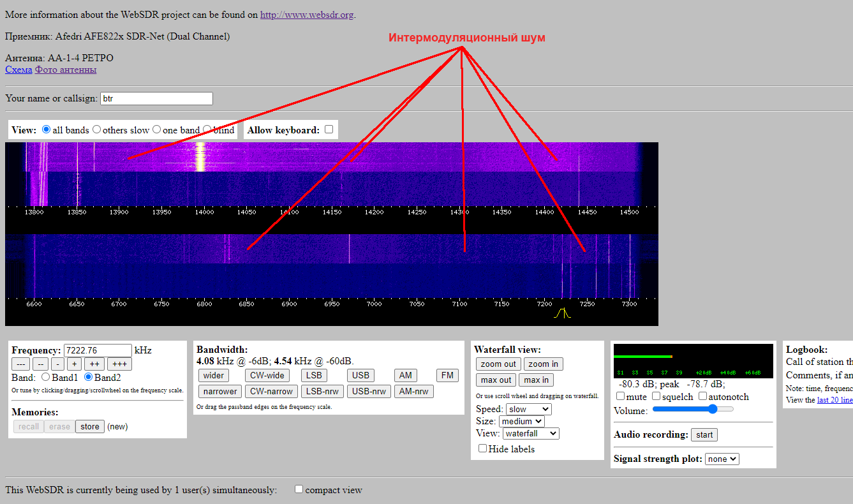This screenshot has height=504, width=853.
Task: Enable the autonotch checkbox
Action: coord(702,396)
